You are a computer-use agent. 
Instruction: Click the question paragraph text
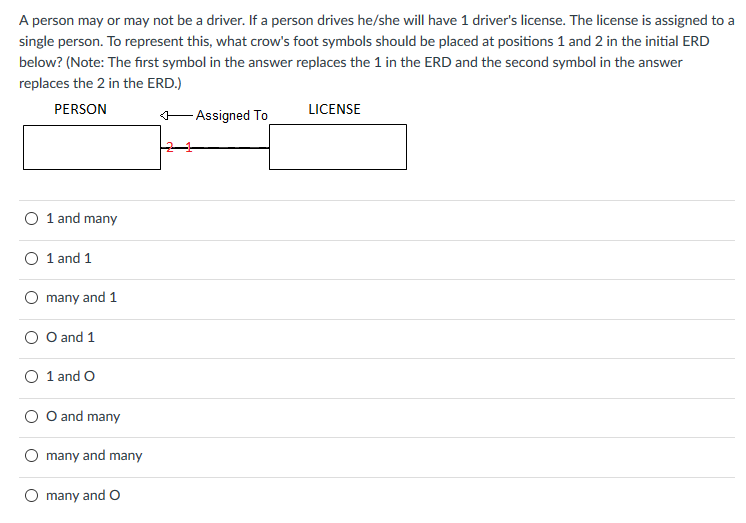click(x=376, y=52)
